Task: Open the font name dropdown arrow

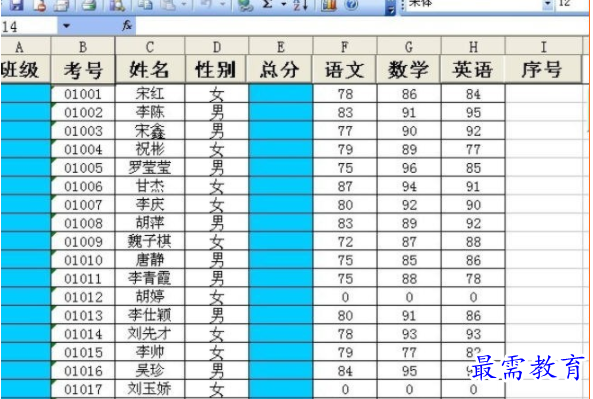Action: tap(548, 5)
